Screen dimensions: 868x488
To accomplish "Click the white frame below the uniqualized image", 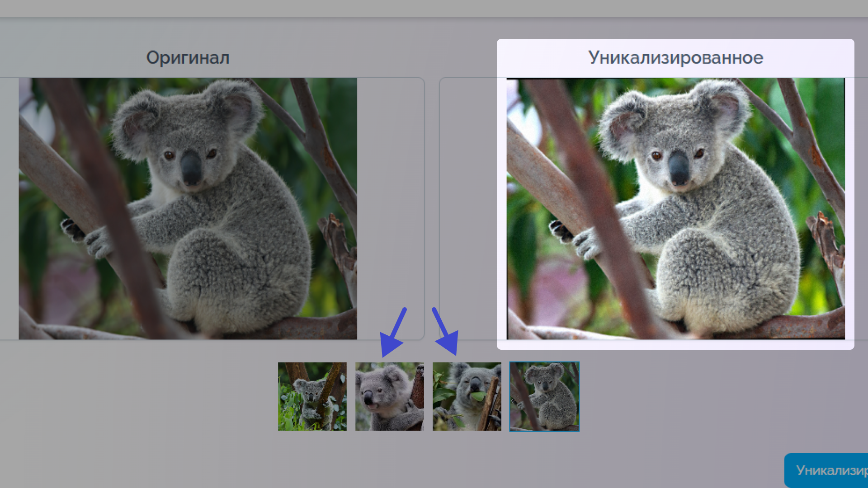I will point(675,344).
